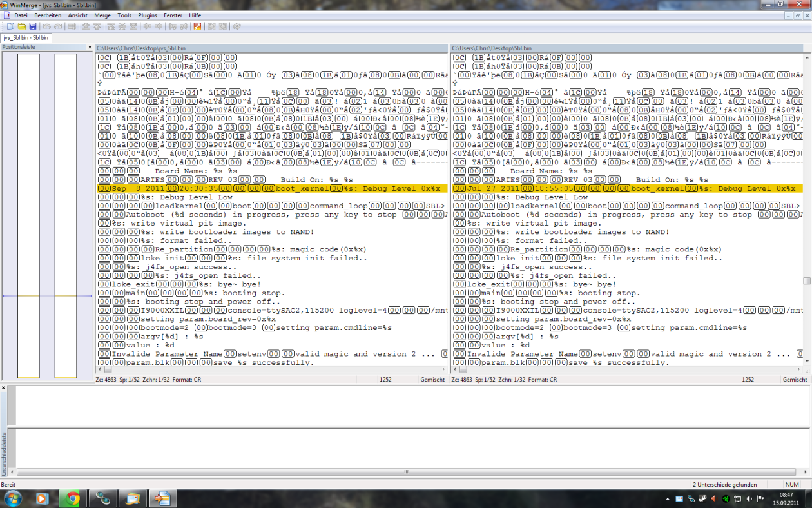
Task: Click the 'Bereit' status bar text
Action: (x=8, y=484)
